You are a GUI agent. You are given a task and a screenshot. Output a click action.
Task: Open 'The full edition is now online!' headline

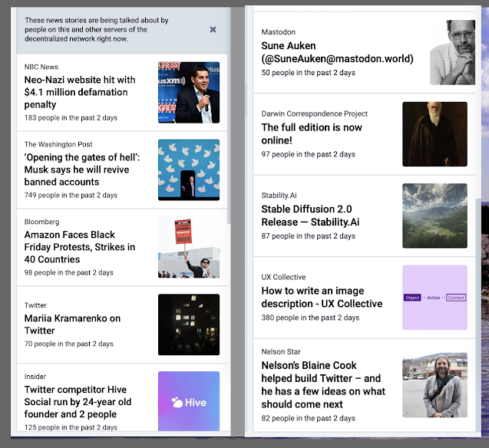tap(312, 133)
